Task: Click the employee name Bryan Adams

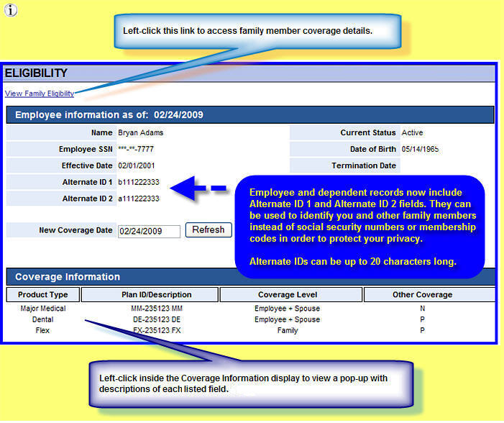Action: click(x=140, y=132)
